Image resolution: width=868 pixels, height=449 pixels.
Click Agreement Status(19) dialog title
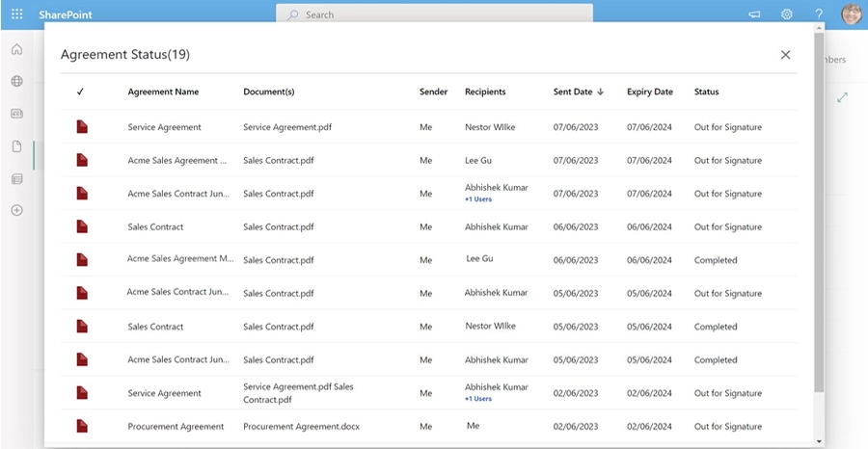click(x=125, y=54)
